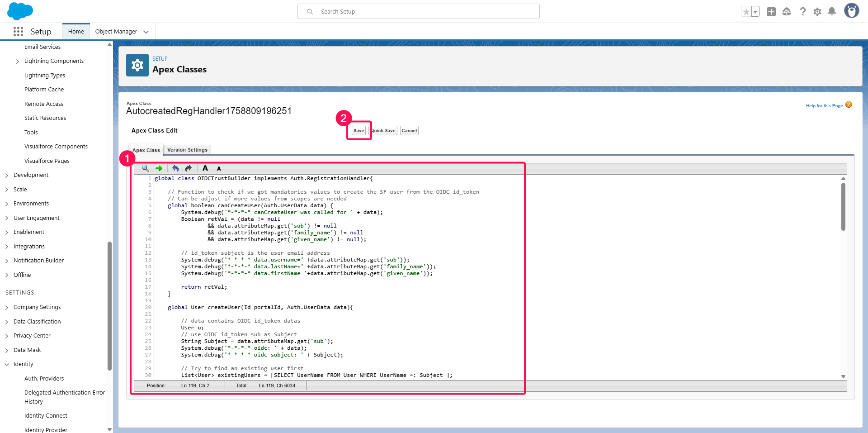Click the green go-to-line arrow icon

[x=159, y=168]
